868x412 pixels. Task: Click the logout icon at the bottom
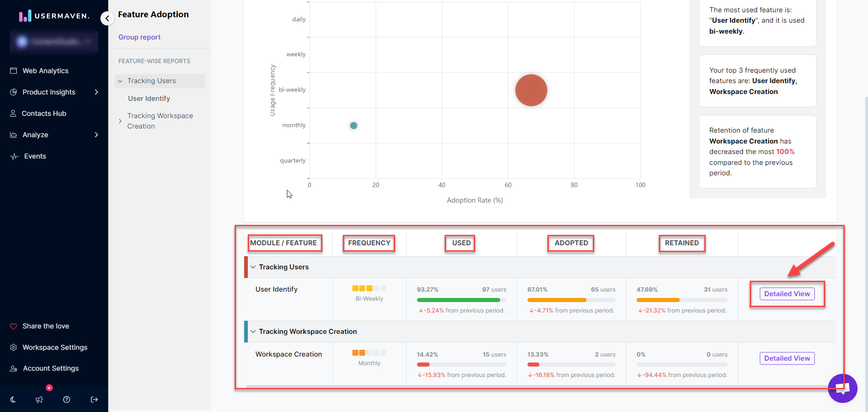[94, 399]
